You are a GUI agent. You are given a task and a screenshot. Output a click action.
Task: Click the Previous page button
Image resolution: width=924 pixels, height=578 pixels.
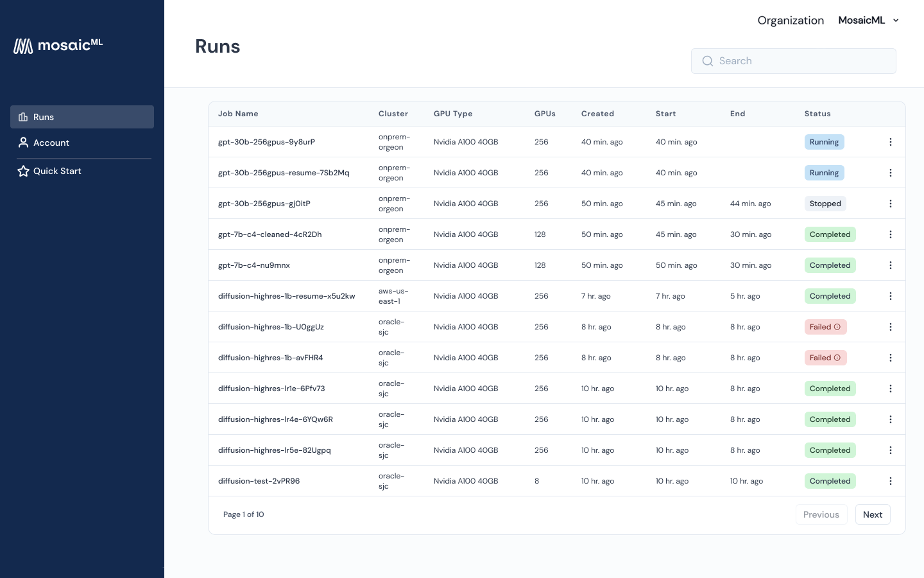[x=821, y=514]
